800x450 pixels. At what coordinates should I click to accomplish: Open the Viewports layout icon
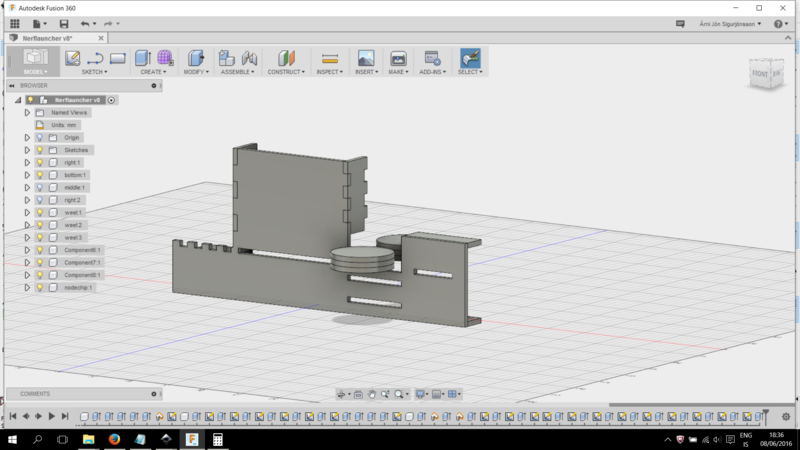(x=452, y=394)
